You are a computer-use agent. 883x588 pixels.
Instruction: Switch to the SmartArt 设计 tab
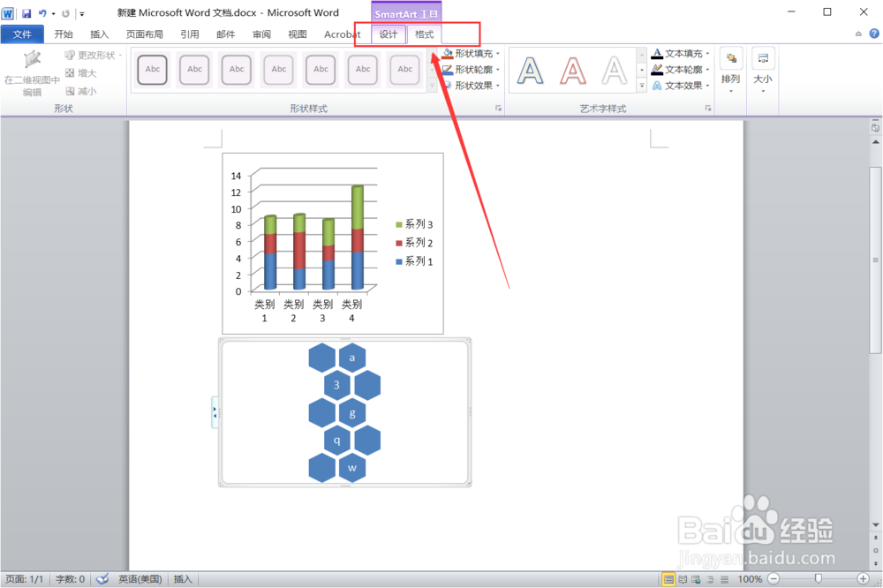click(x=388, y=34)
